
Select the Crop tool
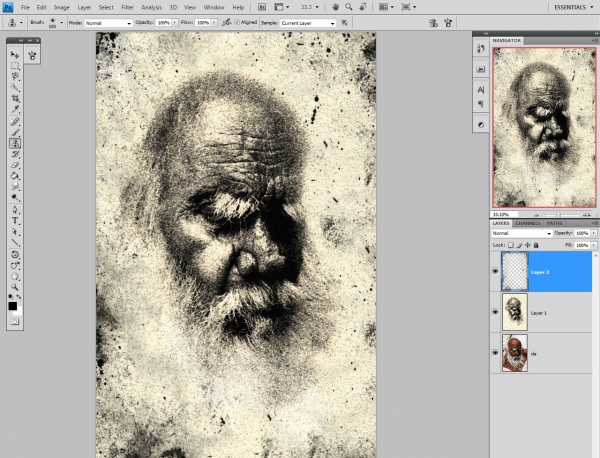(x=15, y=98)
